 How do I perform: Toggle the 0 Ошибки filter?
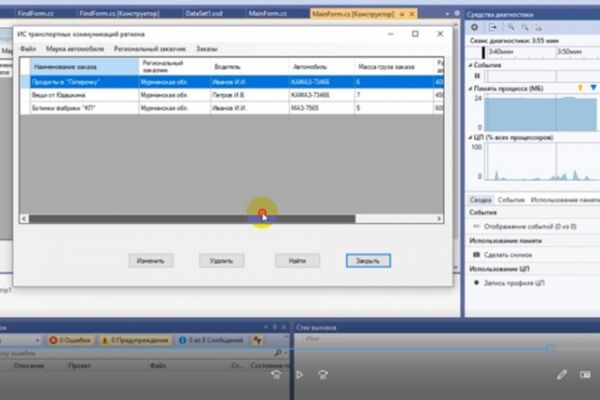pos(70,340)
